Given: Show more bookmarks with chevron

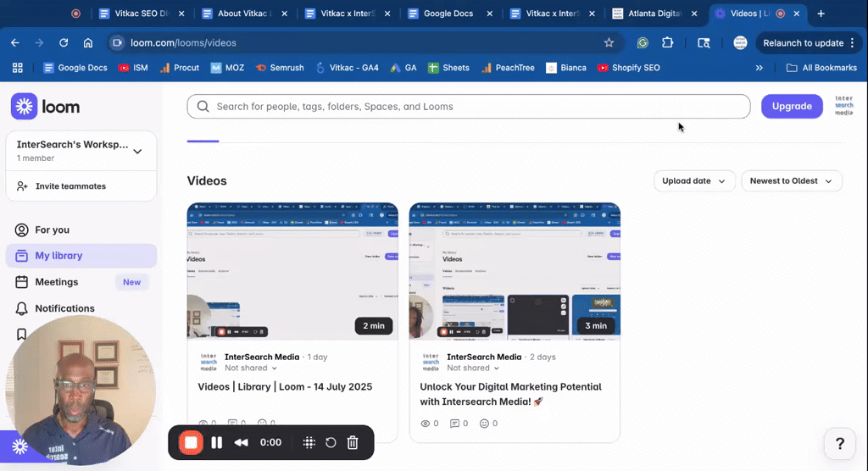Looking at the screenshot, I should [759, 68].
